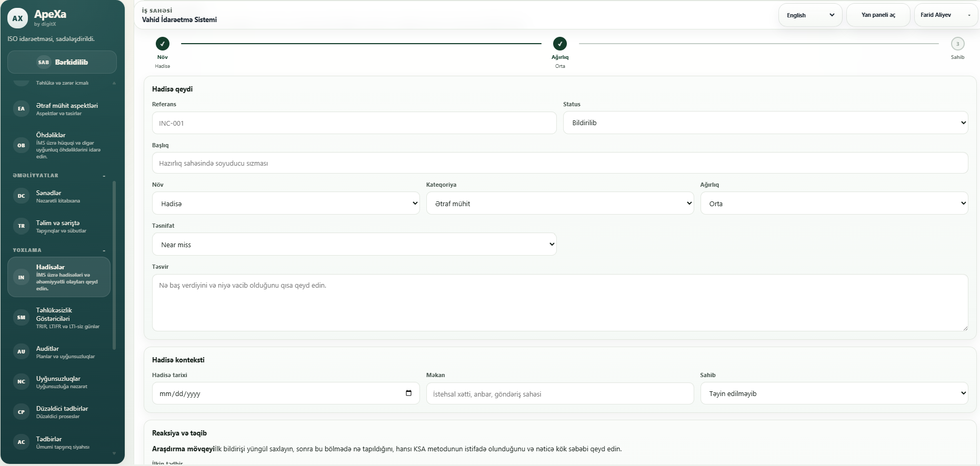Click the EA environmental aspects badge icon
The width and height of the screenshot is (980, 466).
coord(21,109)
